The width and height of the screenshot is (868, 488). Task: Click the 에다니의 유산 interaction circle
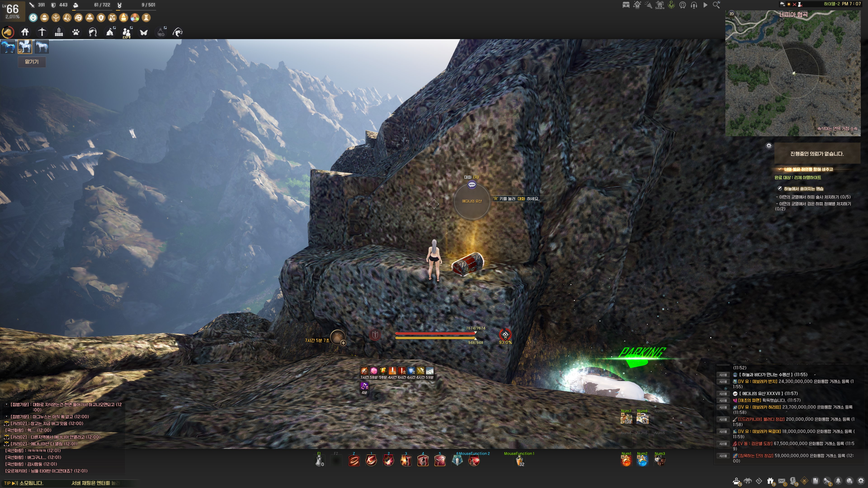pos(472,201)
